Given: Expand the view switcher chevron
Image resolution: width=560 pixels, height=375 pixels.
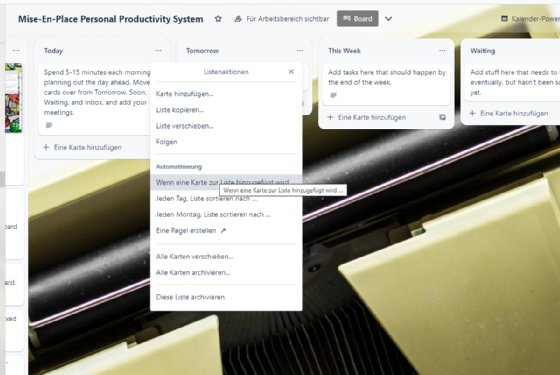Looking at the screenshot, I should (x=389, y=19).
